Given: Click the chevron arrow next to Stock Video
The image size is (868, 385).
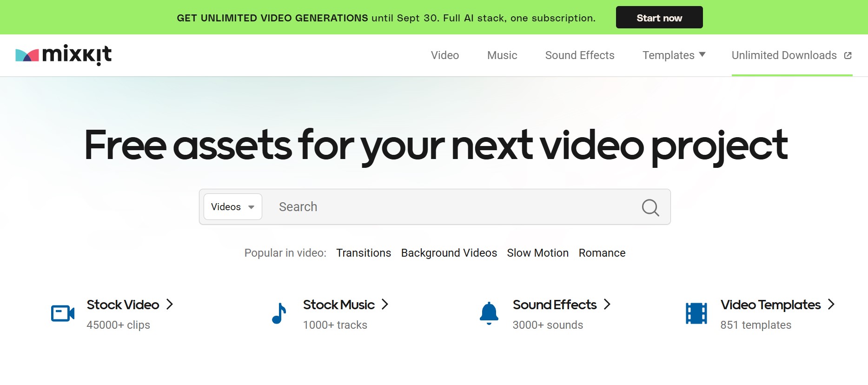Looking at the screenshot, I should [x=170, y=305].
